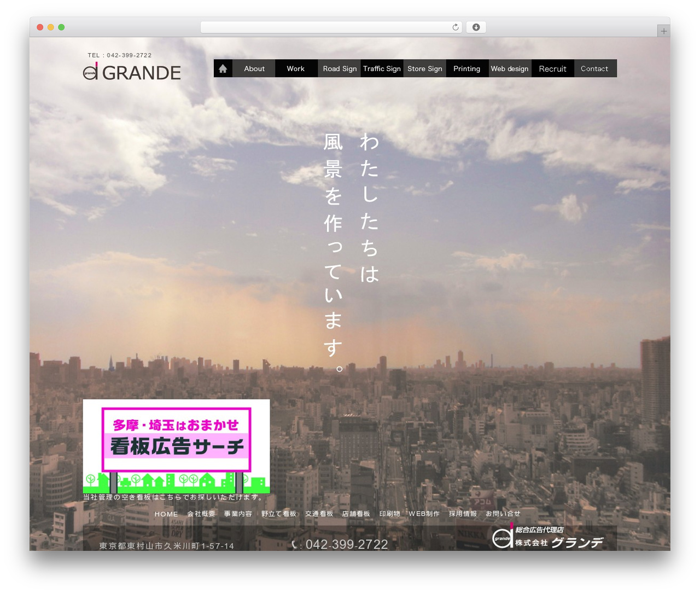This screenshot has width=700, height=593.
Task: Click the browser download arrow icon
Action: click(476, 27)
